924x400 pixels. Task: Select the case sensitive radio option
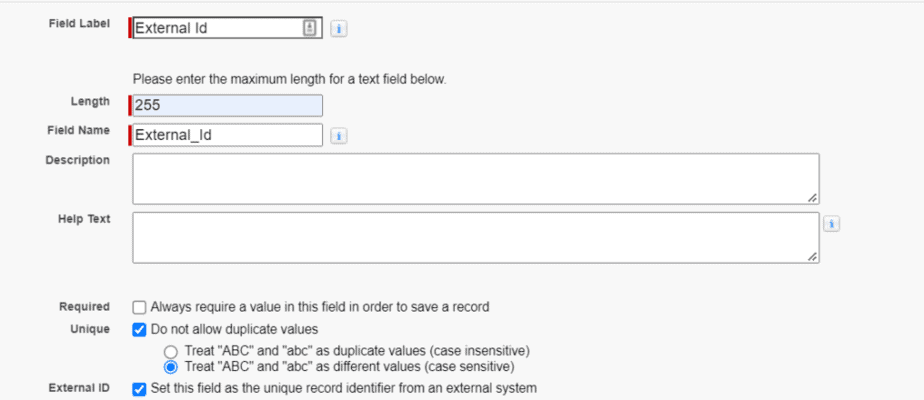[170, 367]
